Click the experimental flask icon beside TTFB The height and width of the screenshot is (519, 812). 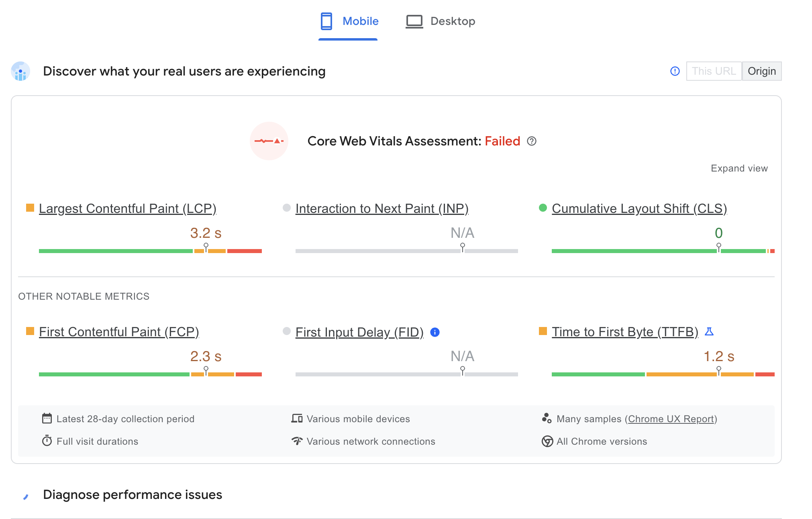709,331
